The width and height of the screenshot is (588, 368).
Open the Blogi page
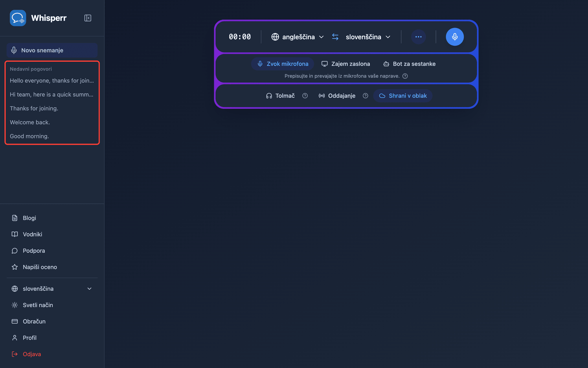[52, 218]
